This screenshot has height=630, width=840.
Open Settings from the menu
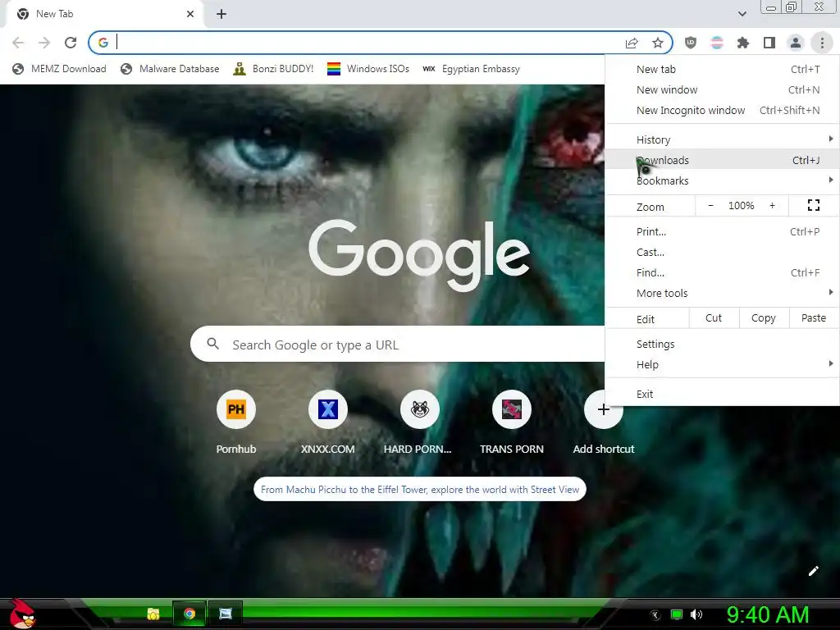pos(722,344)
